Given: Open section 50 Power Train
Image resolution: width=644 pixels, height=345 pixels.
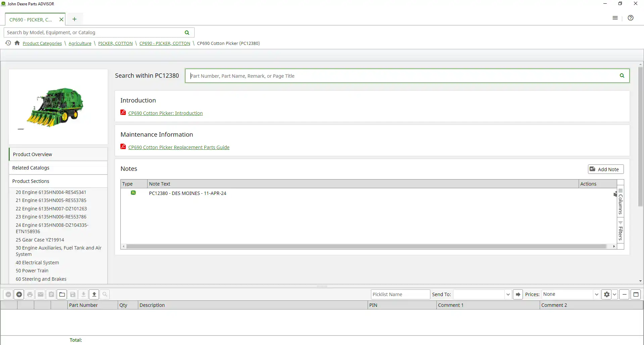Looking at the screenshot, I should click(x=32, y=271).
